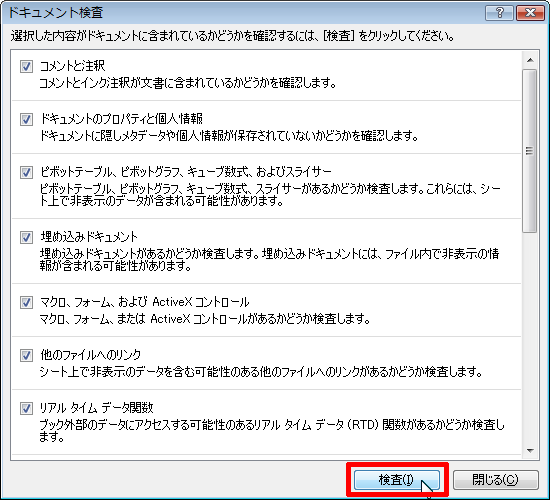Click the vertical scrollbar thumb
This screenshot has height=500, width=550.
click(530, 151)
